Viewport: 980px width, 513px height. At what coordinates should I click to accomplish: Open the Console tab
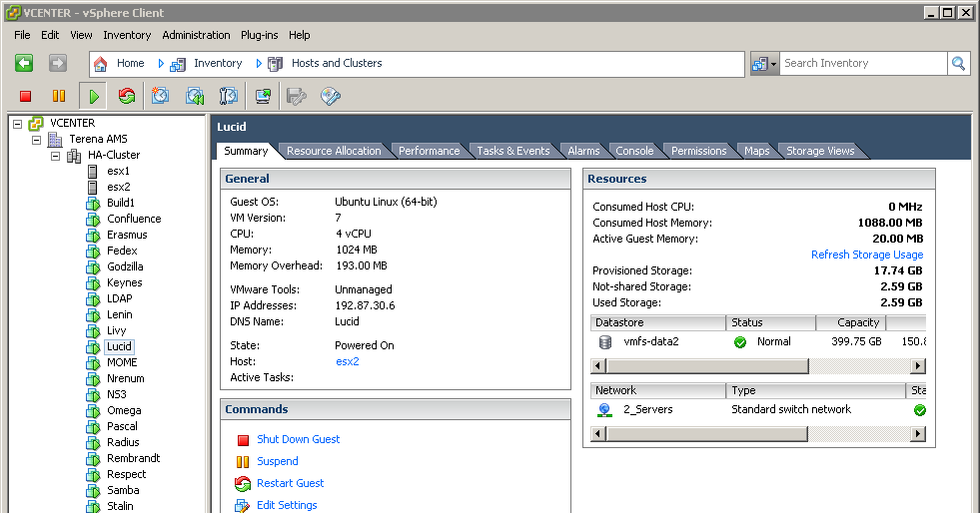[634, 151]
